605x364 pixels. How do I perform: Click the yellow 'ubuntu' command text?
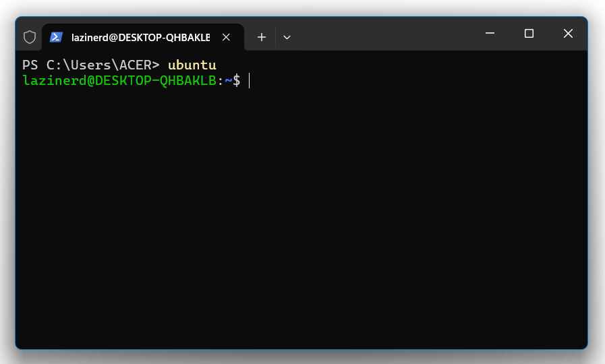click(192, 65)
